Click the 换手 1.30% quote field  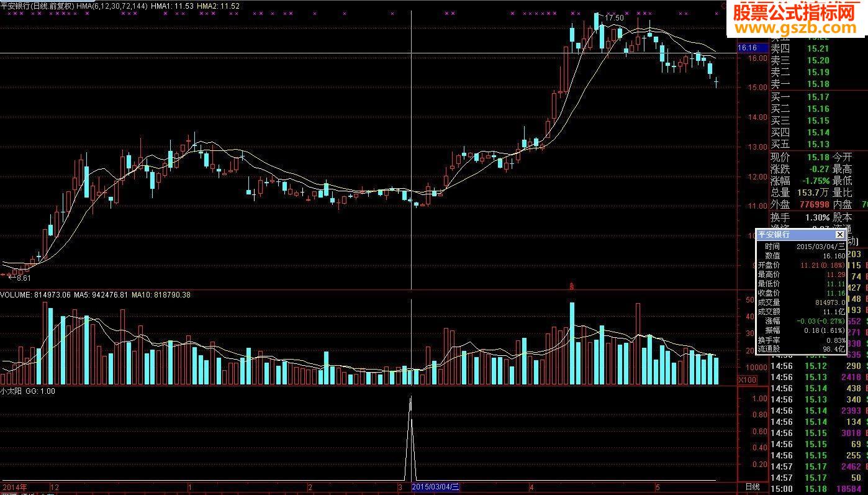coord(800,218)
